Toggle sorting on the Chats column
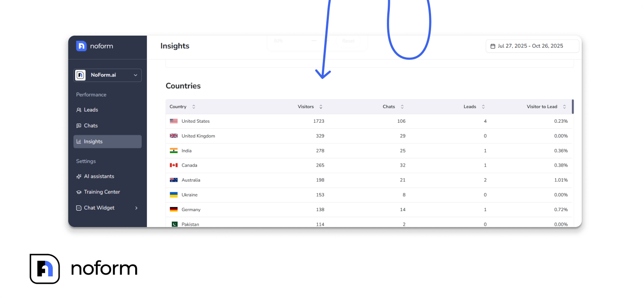The image size is (644, 306). [x=402, y=106]
